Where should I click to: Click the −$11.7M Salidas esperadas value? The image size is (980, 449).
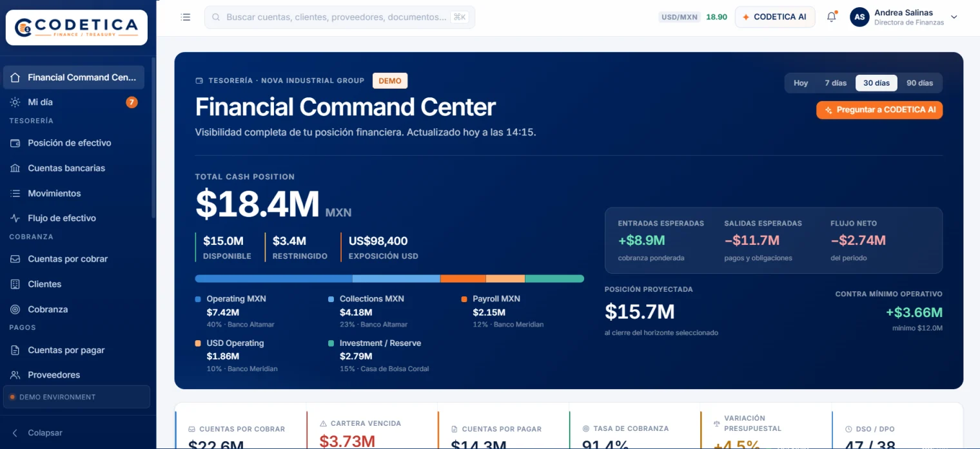pyautogui.click(x=752, y=240)
